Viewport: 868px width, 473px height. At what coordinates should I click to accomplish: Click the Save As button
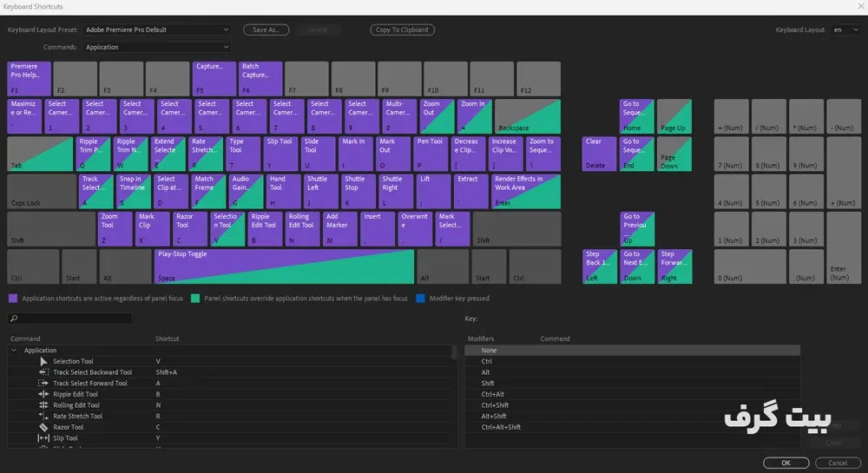tap(266, 30)
